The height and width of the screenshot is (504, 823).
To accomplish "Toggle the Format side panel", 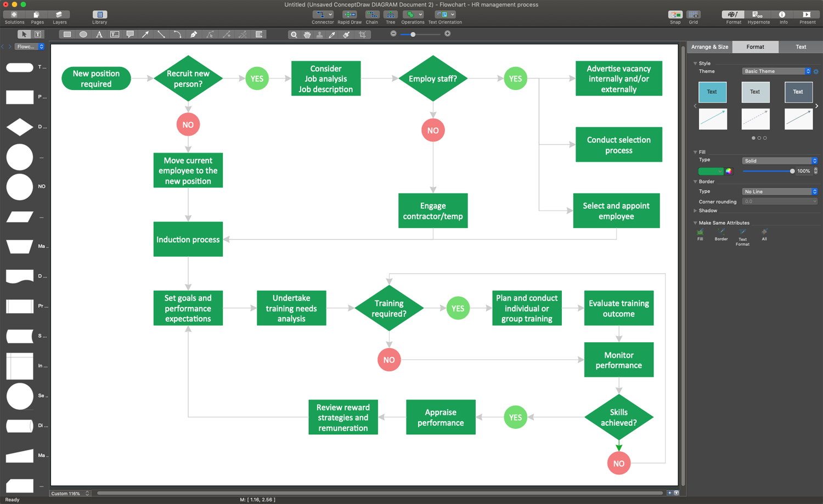I will point(733,18).
